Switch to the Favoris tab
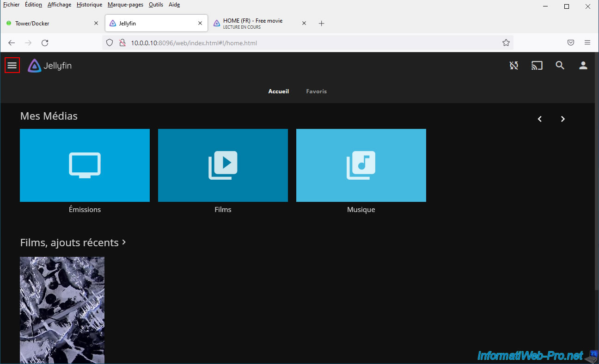599x364 pixels. point(316,91)
